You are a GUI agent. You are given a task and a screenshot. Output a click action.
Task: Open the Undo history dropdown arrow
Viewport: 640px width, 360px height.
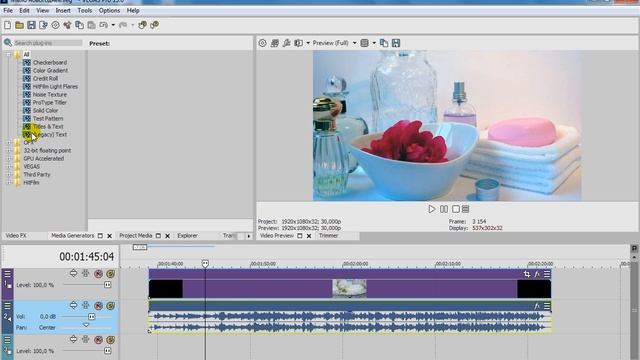coord(113,25)
